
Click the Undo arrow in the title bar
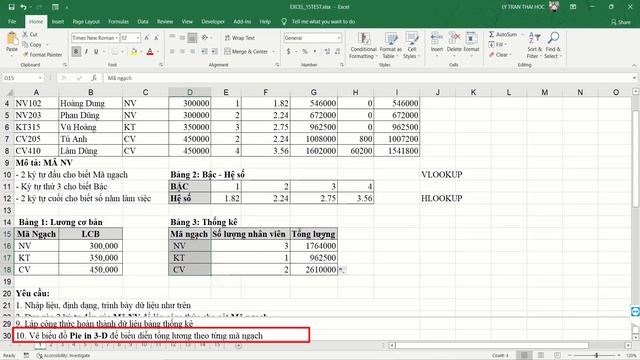click(24, 7)
